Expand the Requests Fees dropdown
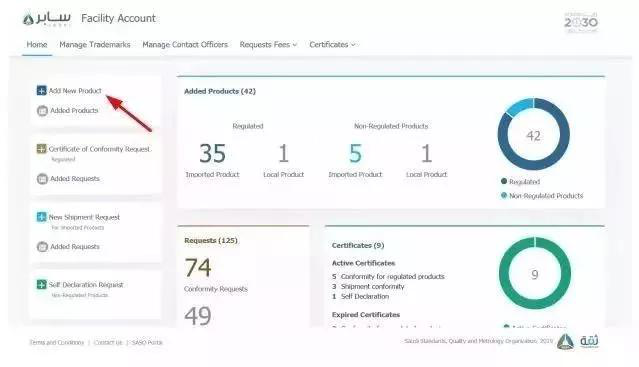This screenshot has width=639, height=367. pyautogui.click(x=268, y=44)
